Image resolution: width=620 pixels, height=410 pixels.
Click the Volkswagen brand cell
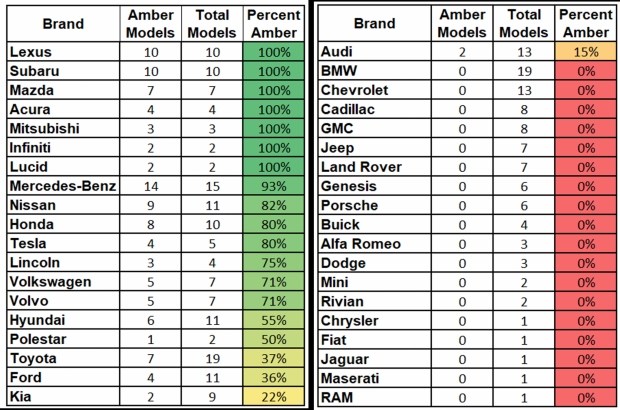click(x=62, y=281)
